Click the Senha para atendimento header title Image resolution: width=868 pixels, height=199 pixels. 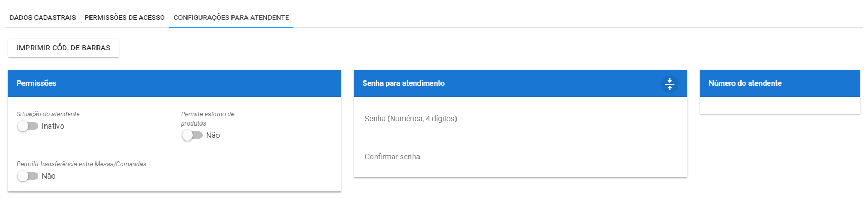coord(403,83)
